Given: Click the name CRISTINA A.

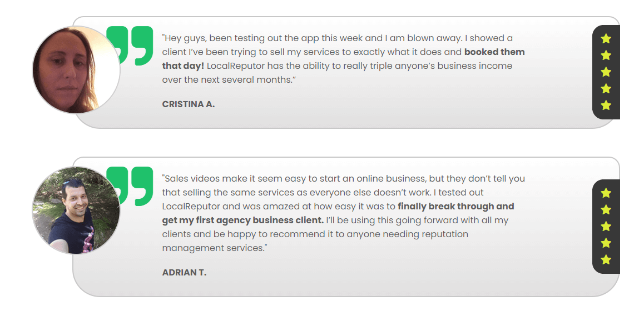Looking at the screenshot, I should pyautogui.click(x=189, y=104).
